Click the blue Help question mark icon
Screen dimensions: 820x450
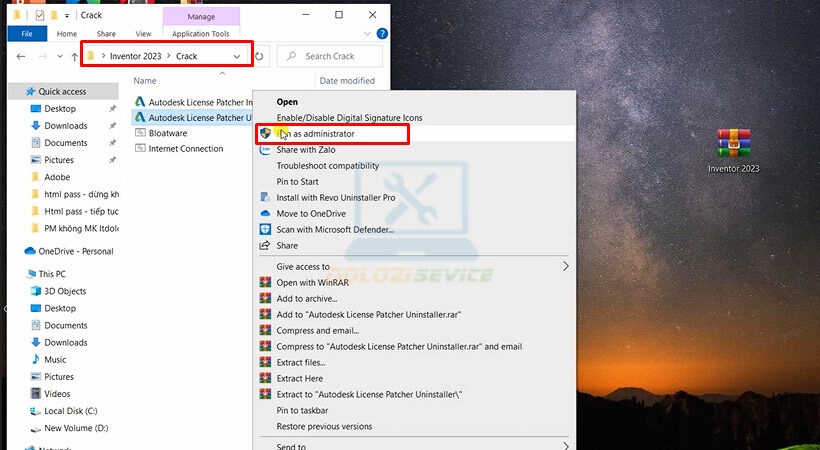(x=382, y=34)
